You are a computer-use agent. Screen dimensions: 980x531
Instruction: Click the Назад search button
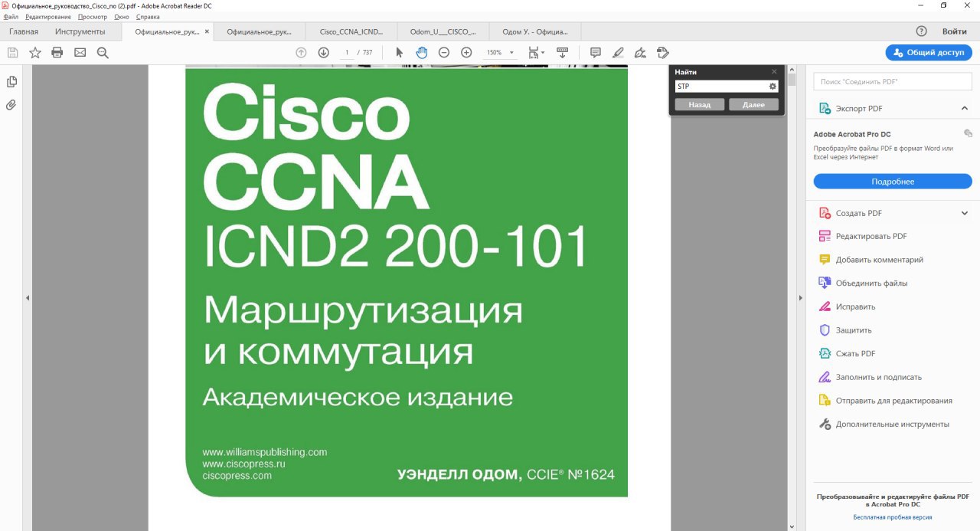[x=699, y=104]
